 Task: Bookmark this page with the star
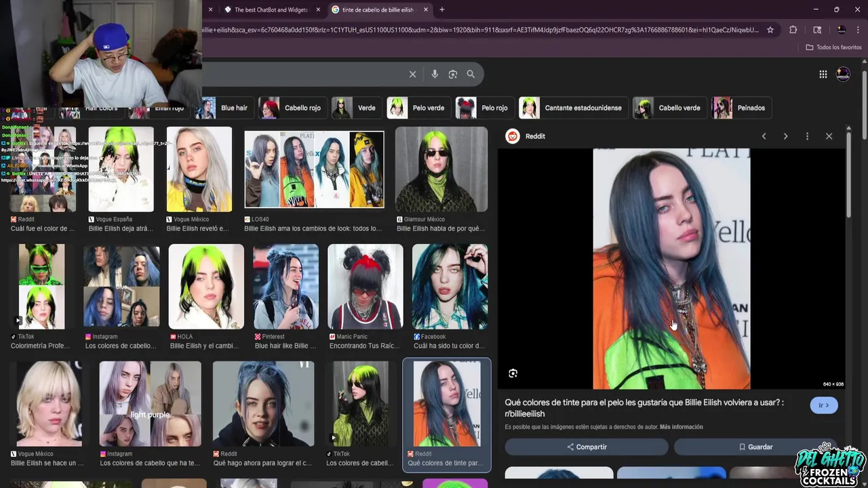770,30
